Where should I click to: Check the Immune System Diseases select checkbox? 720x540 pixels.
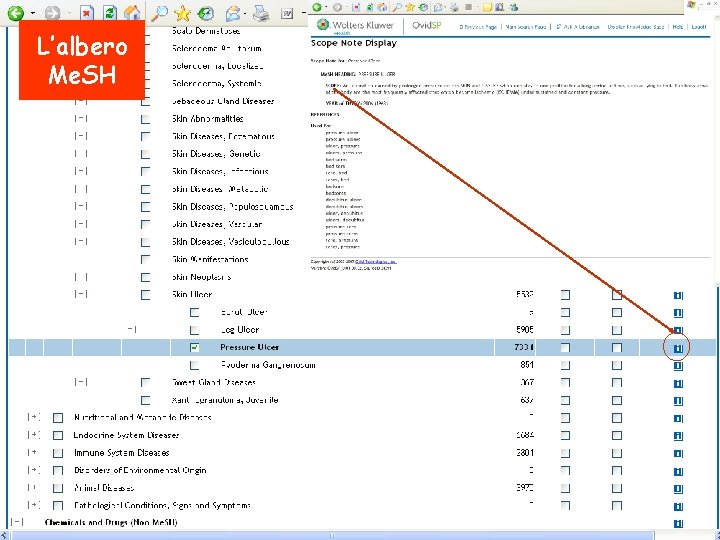(58, 453)
